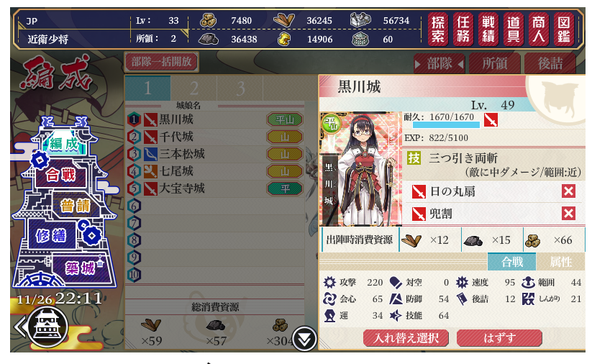
Task: Open the 探索 (explore) red menu button
Action: point(438,29)
